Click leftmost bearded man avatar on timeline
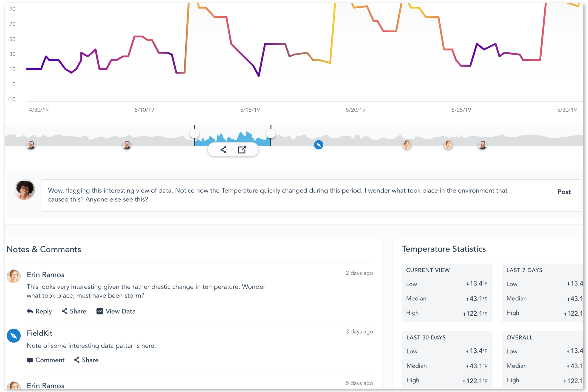 (x=31, y=145)
